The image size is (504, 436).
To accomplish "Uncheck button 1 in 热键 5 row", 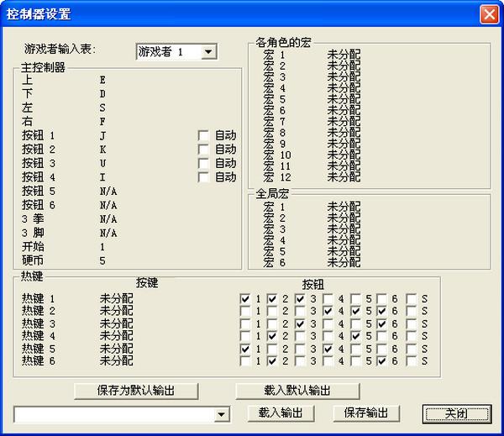I will click(245, 349).
